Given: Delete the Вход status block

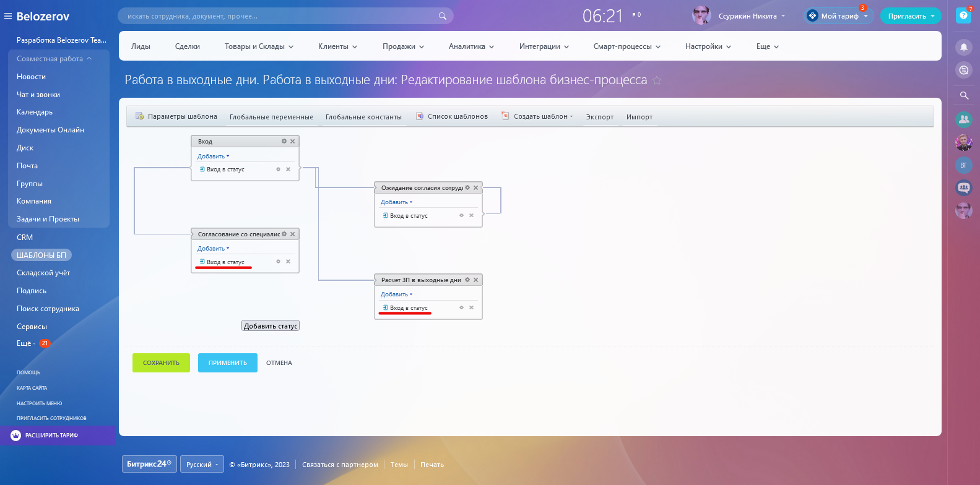Looking at the screenshot, I should [293, 141].
